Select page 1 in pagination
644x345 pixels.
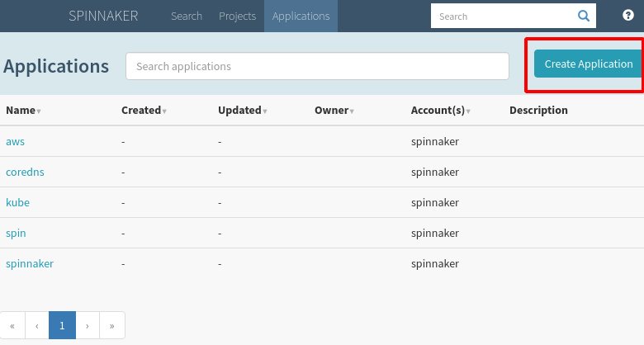(x=62, y=325)
